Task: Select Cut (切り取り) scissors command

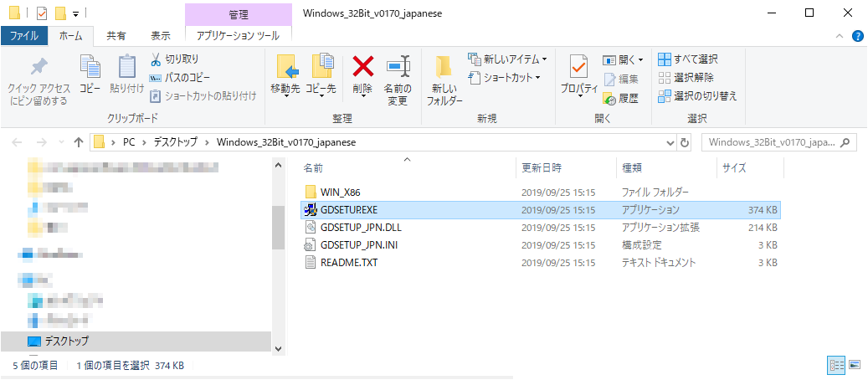Action: 174,59
